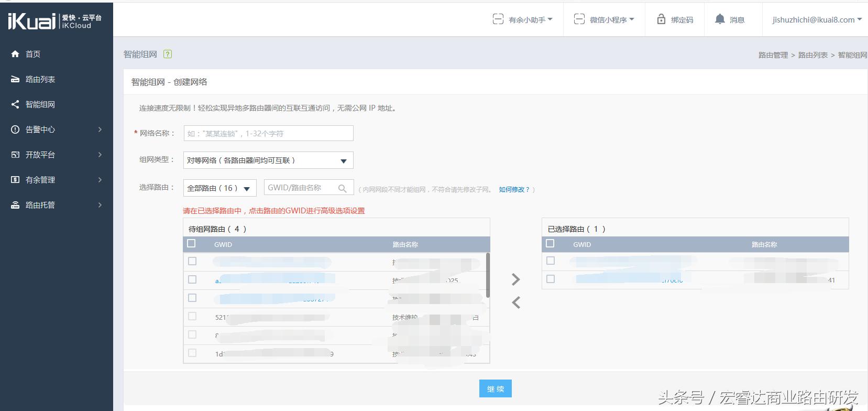The image size is (868, 411).
Task: Open the 全部路由 (16) dropdown
Action: click(219, 188)
